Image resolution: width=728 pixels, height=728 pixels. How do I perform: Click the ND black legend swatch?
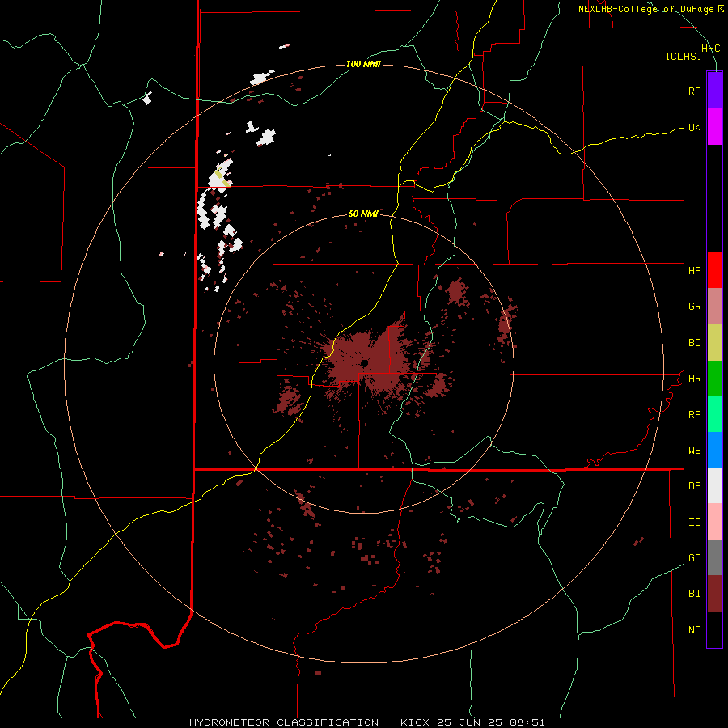click(714, 629)
